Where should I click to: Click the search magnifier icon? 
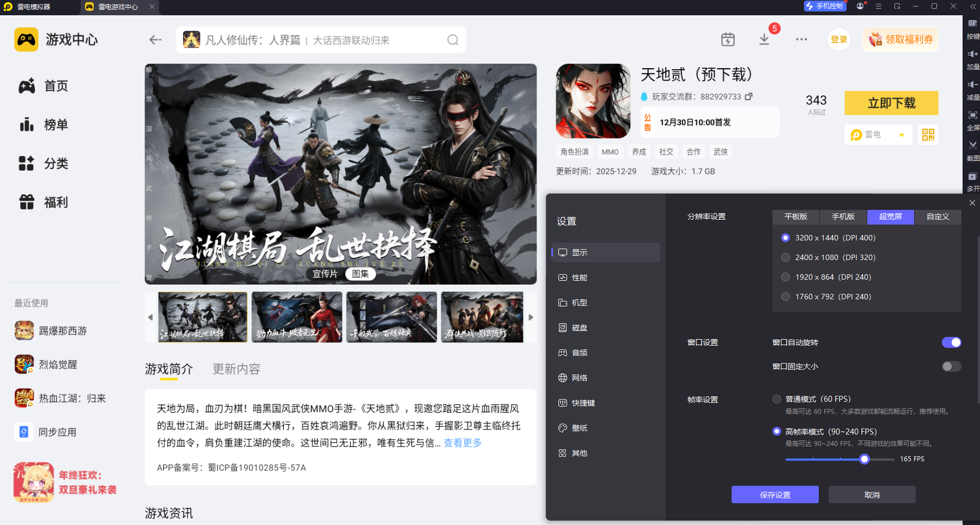pos(453,40)
